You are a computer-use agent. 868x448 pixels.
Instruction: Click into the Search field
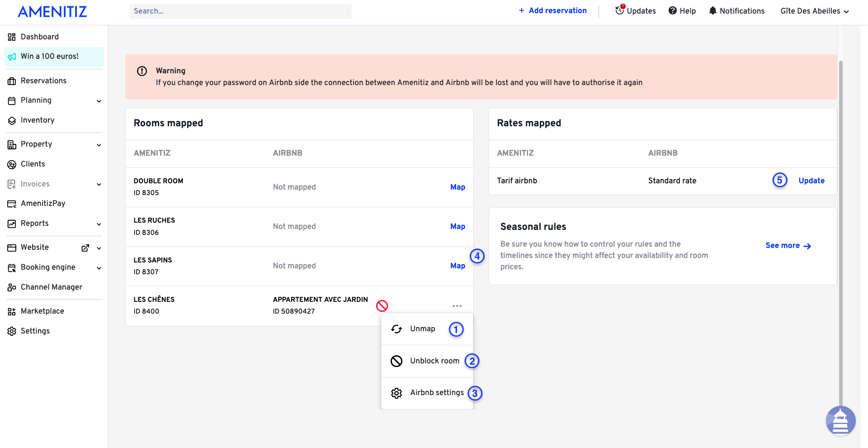click(241, 11)
